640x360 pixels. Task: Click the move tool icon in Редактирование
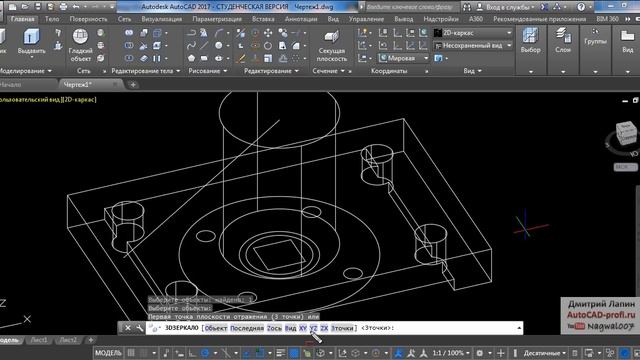[x=268, y=33]
